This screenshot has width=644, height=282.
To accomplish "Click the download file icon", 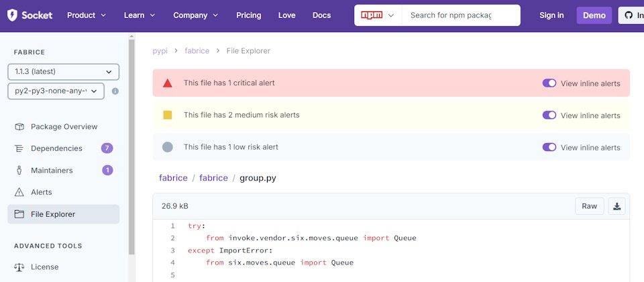I will pyautogui.click(x=616, y=206).
